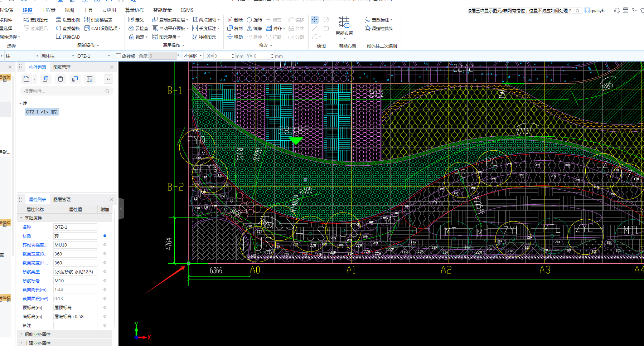Image resolution: width=644 pixels, height=346 pixels.
Task: Open the 工程量 ribbon tab
Action: 49,10
